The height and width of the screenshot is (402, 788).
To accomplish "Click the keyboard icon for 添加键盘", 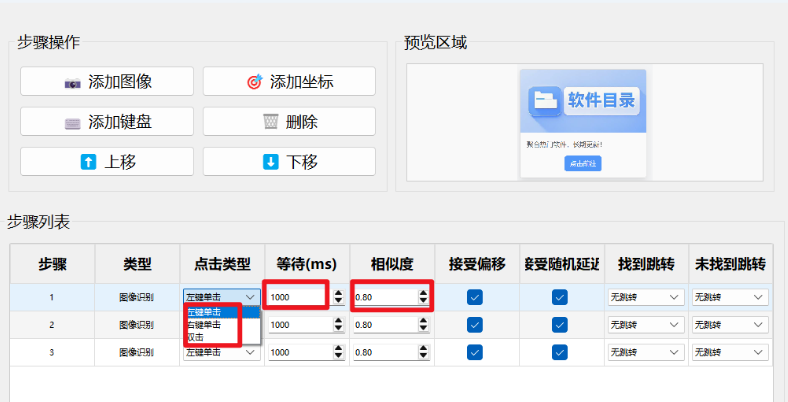I will pyautogui.click(x=73, y=123).
